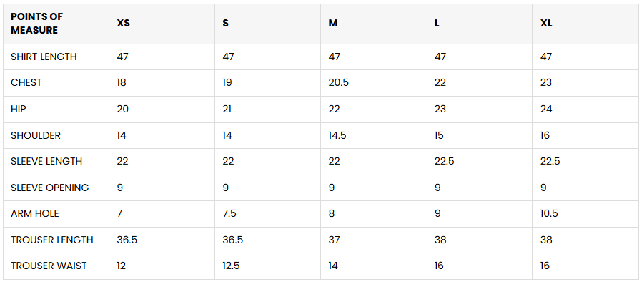
Task: Click the TROUSER LENGTH row label
Action: (x=52, y=240)
